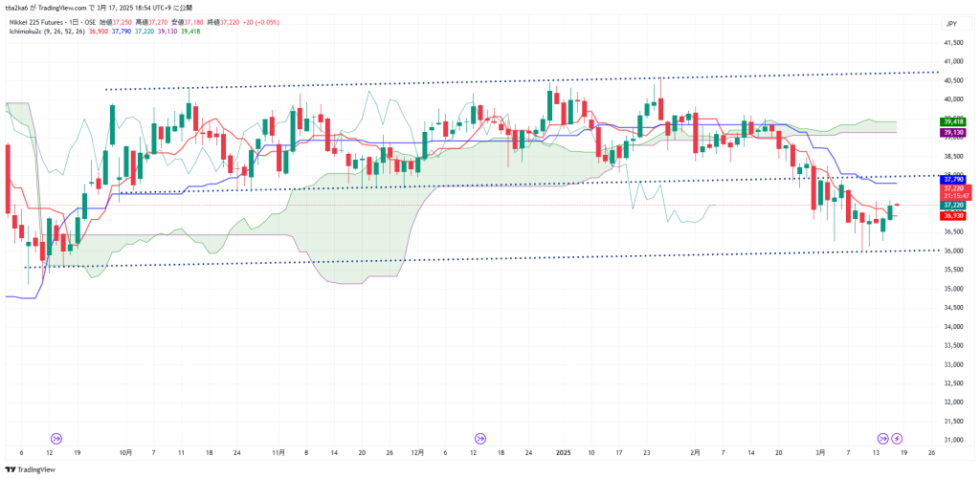This screenshot has width=980, height=479.
Task: Click the 10月 label on time axis
Action: [x=125, y=451]
